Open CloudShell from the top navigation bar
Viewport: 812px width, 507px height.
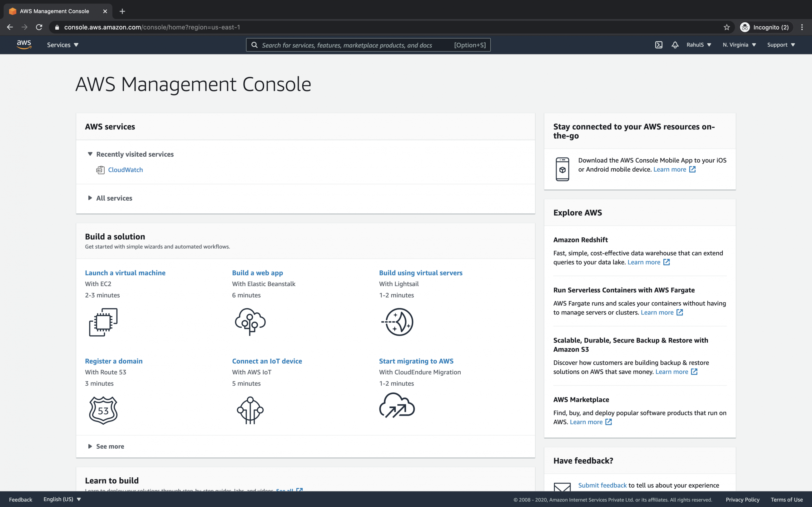659,44
